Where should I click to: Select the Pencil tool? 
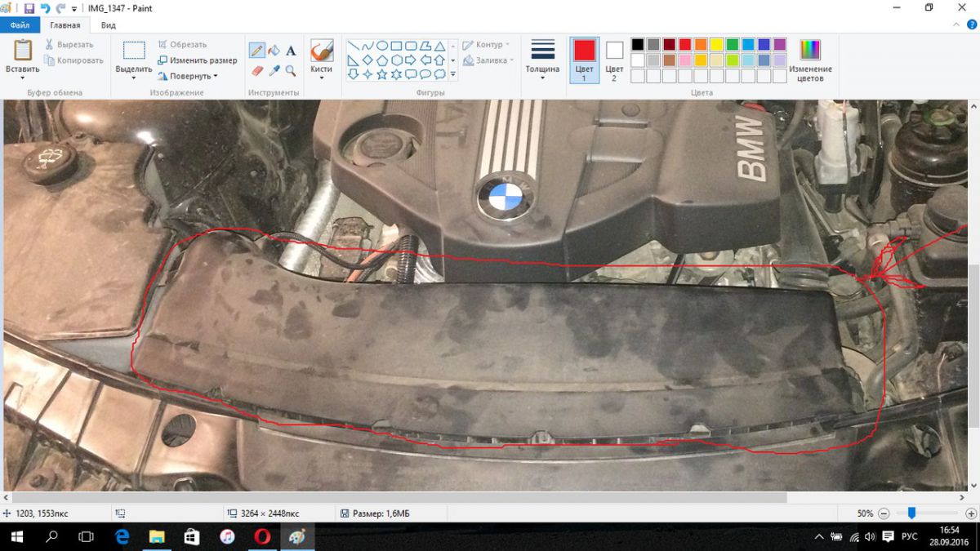[x=257, y=50]
